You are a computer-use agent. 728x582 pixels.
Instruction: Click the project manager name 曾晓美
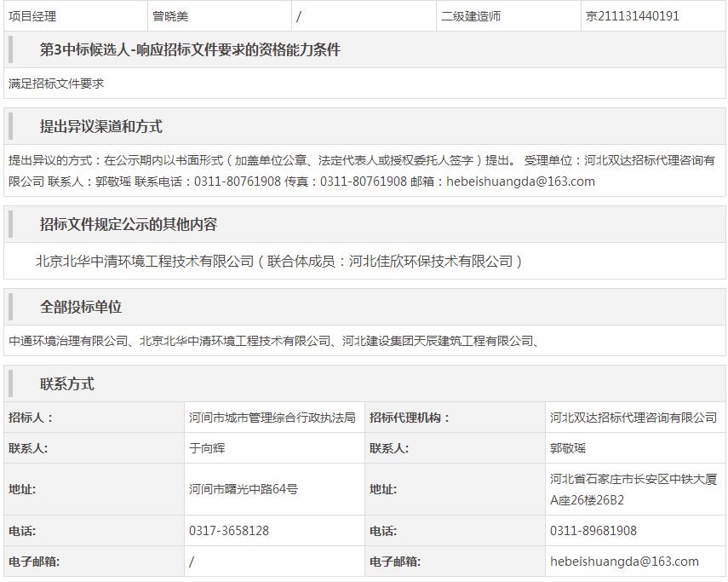pyautogui.click(x=170, y=16)
